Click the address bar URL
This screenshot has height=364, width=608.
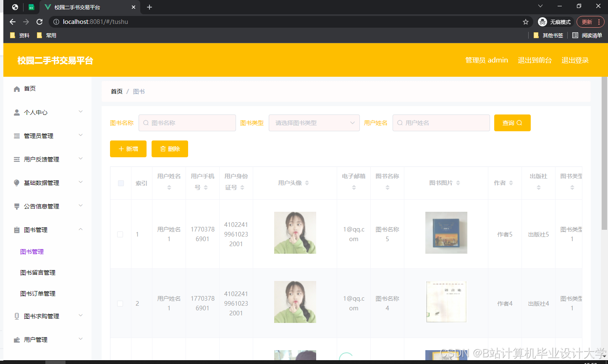click(95, 22)
